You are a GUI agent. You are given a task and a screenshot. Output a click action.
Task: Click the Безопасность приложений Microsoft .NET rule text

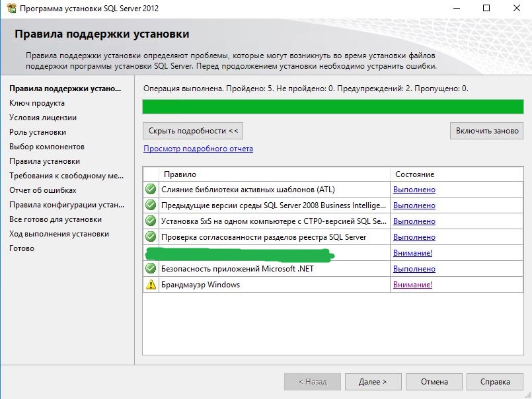tap(237, 269)
